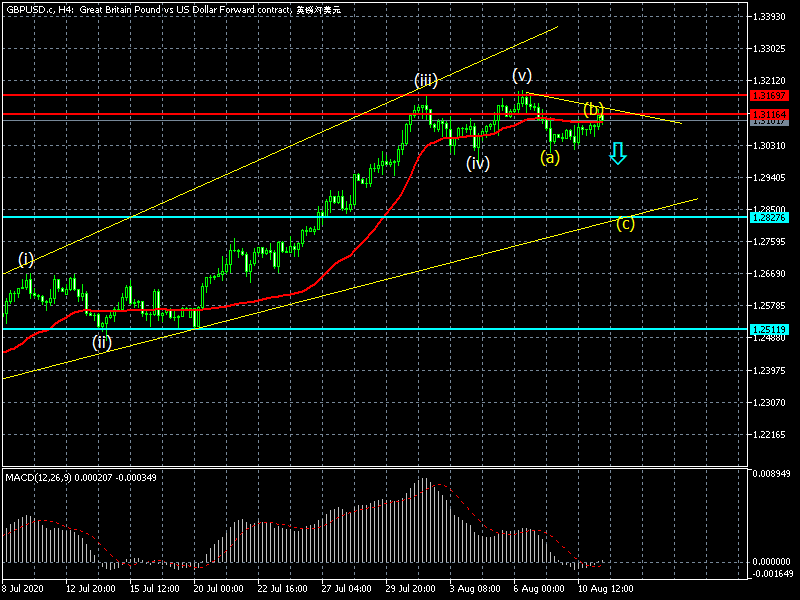The width and height of the screenshot is (800, 600).
Task: Select the yellow (c) wave label
Action: pos(625,223)
